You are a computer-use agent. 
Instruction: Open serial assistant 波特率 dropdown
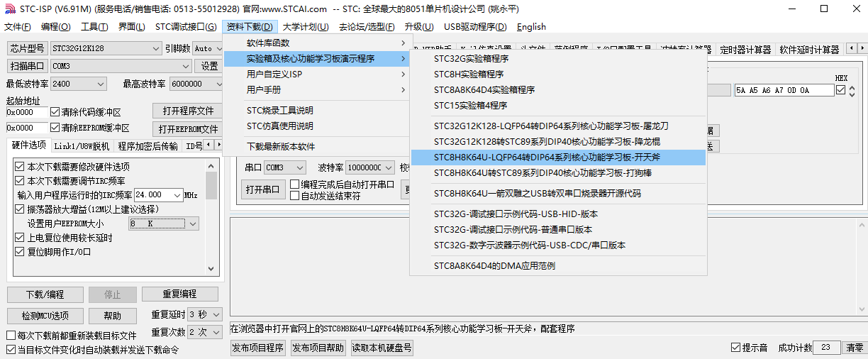click(369, 167)
